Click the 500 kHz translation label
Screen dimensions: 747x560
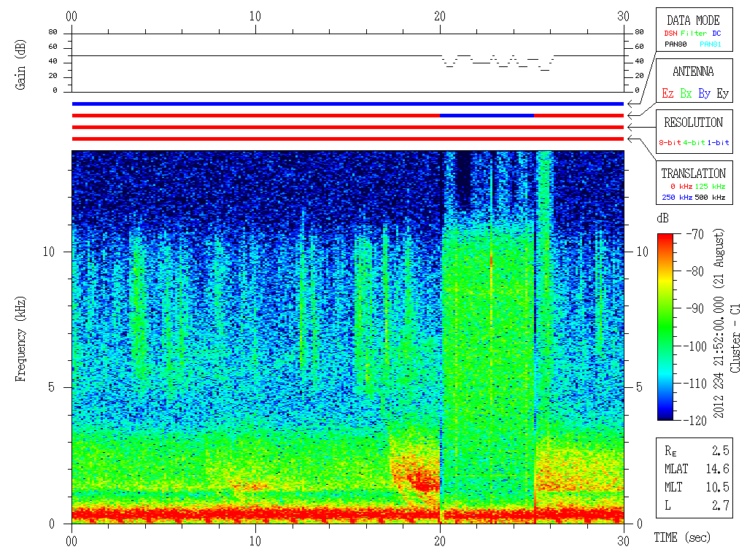pos(710,197)
